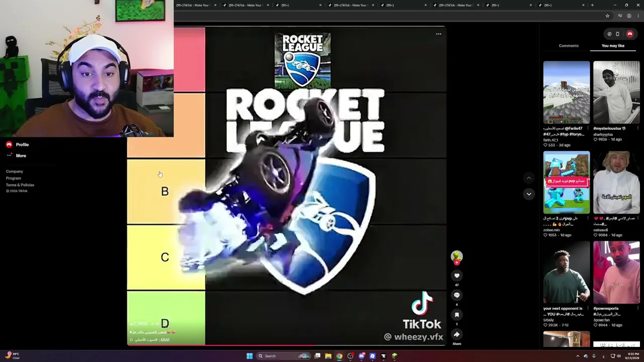This screenshot has height=362, width=644.
Task: Close the first TikTok browser tab
Action: click(215, 5)
